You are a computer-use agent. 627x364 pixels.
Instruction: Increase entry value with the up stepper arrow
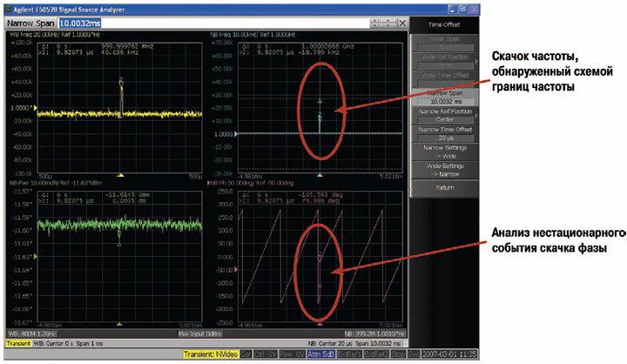pyautogui.click(x=374, y=20)
